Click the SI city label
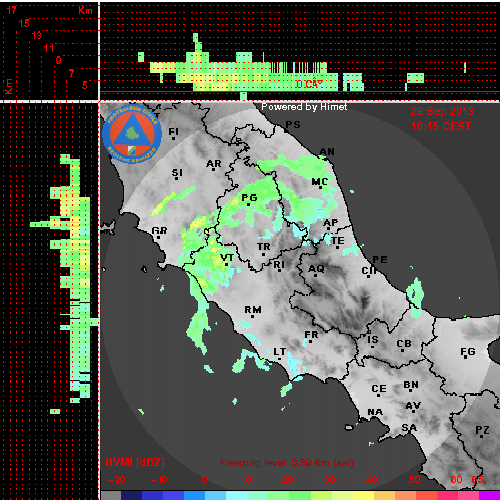 pos(177,173)
